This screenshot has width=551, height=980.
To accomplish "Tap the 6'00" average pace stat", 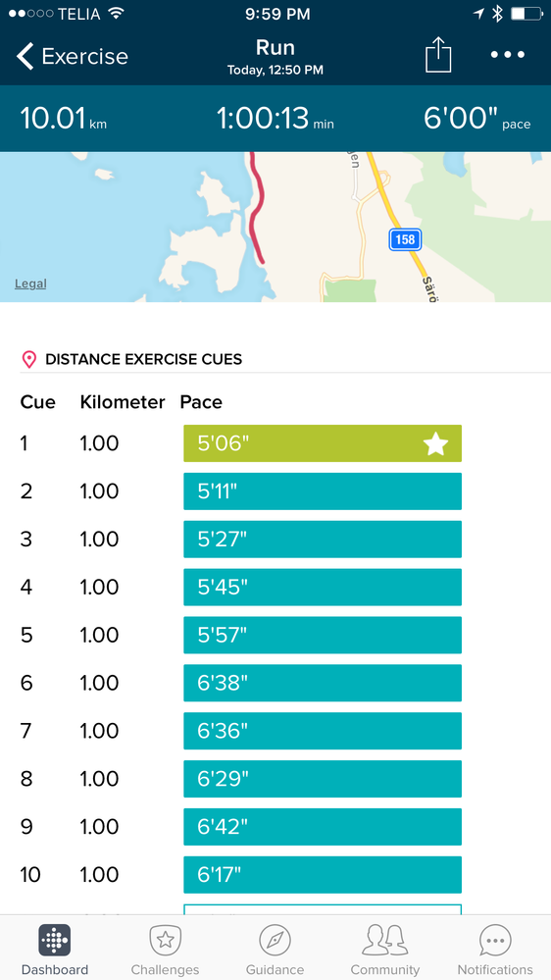I will point(476,118).
